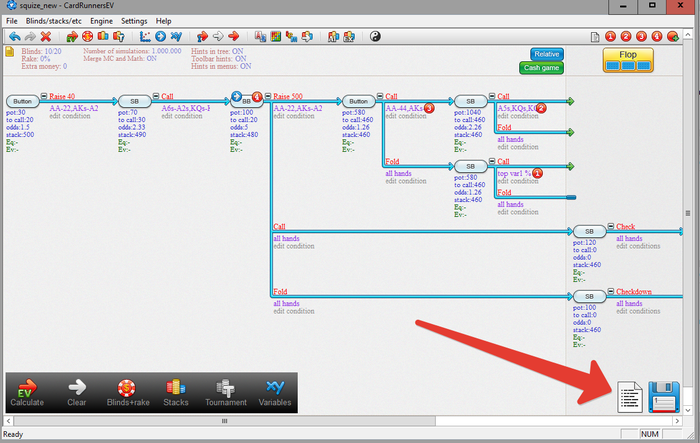Collapse the Raise 40 branch

click(x=44, y=96)
